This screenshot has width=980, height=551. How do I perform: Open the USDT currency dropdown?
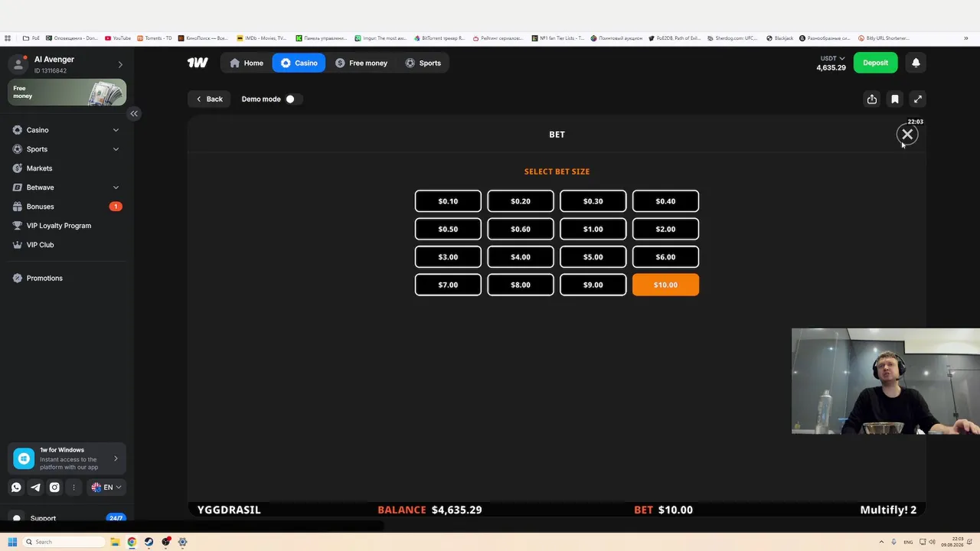pos(832,58)
